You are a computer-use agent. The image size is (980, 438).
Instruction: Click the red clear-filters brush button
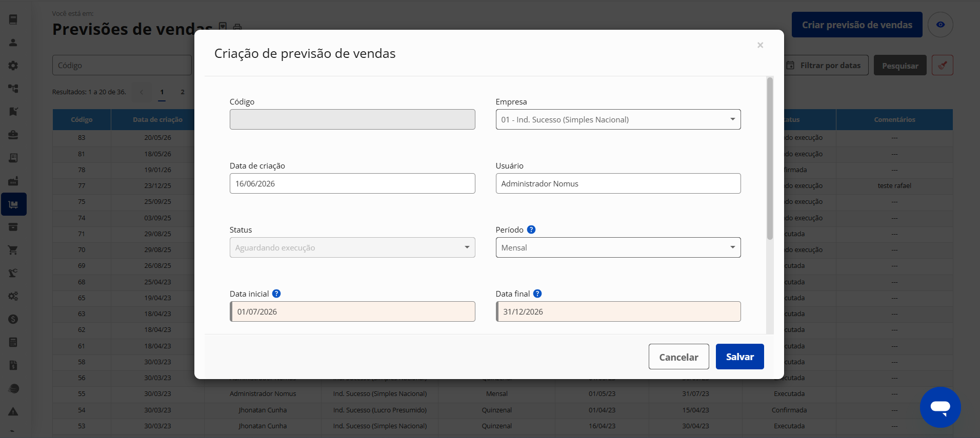(x=943, y=65)
